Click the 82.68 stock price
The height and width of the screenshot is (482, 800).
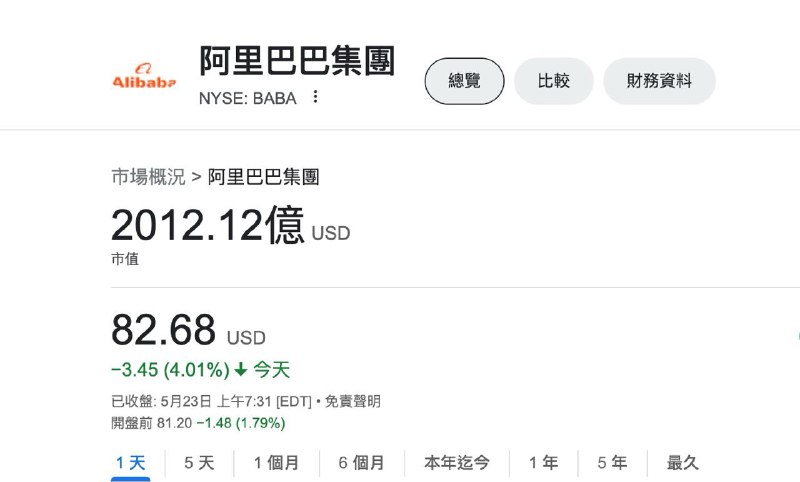click(x=163, y=329)
